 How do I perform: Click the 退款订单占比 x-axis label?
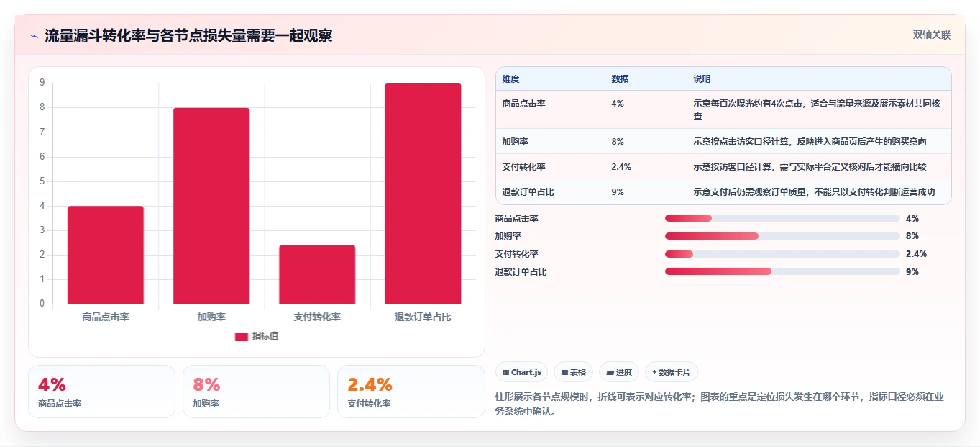coord(423,317)
